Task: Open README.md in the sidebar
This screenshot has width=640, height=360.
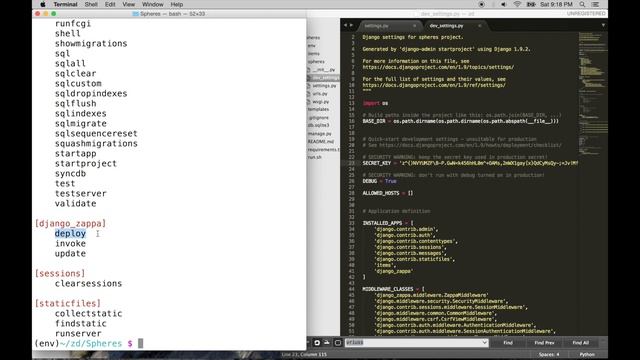Action: click(321, 141)
